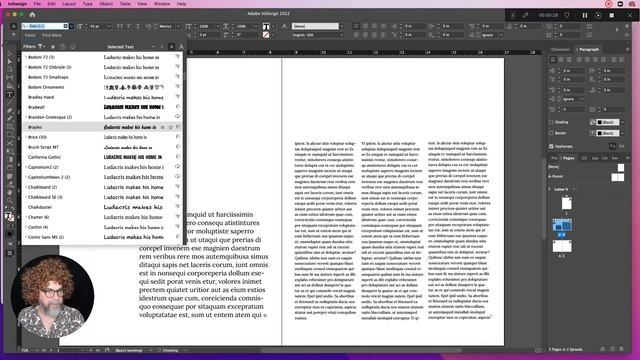Open the Selected Text sample dropdown
The width and height of the screenshot is (640, 360).
153,47
